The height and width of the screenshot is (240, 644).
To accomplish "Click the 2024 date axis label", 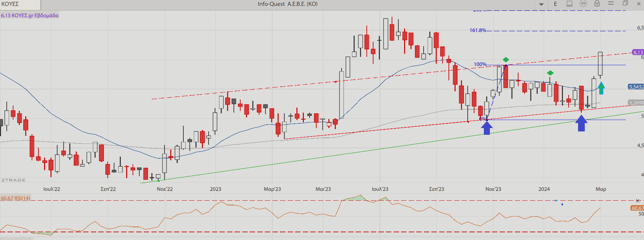I will click(x=544, y=189).
